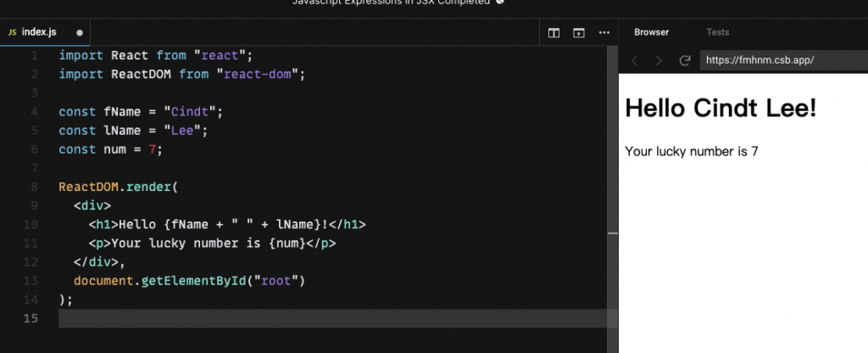
Task: Switch to the Browser tab
Action: (651, 32)
